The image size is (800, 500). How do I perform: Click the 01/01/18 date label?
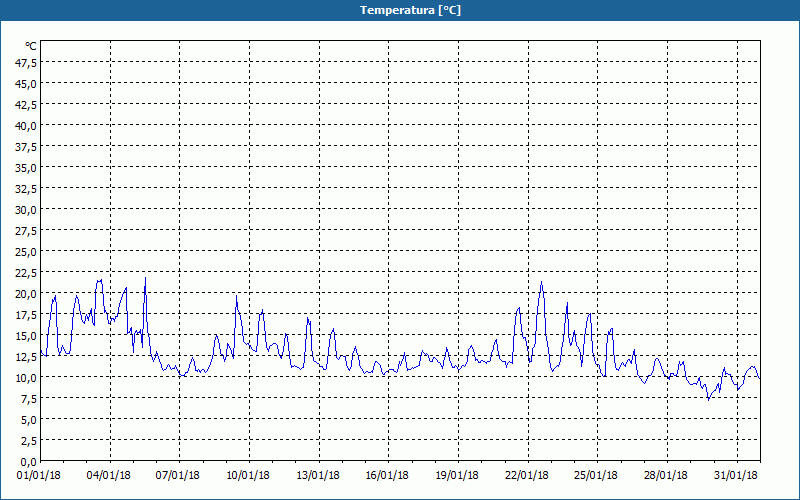coord(39,476)
